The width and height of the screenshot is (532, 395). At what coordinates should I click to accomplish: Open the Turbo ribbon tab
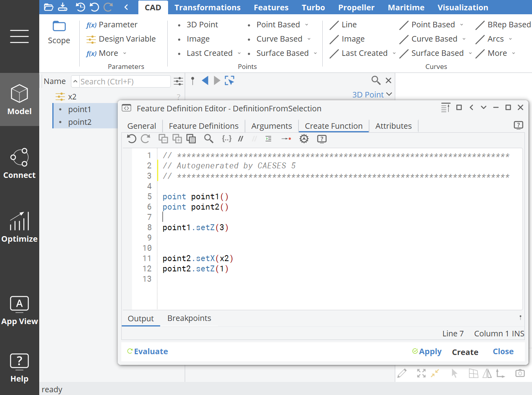[313, 8]
